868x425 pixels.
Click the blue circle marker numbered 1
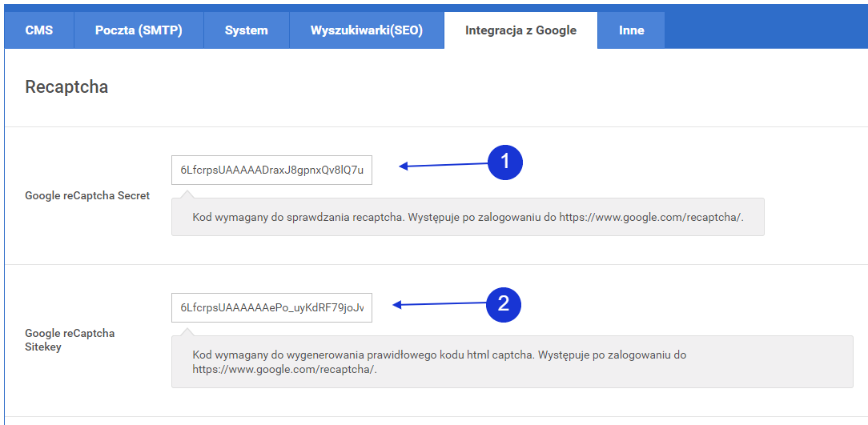tap(504, 162)
